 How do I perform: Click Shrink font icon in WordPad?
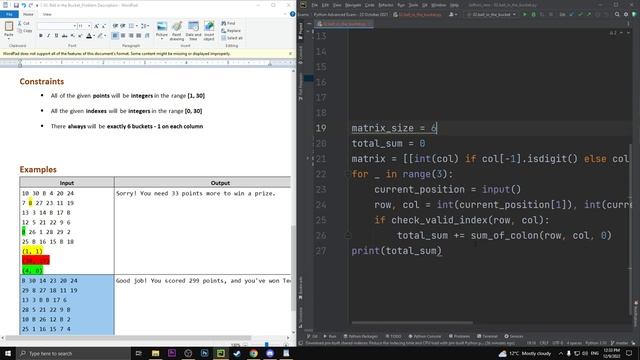[x=103, y=26]
